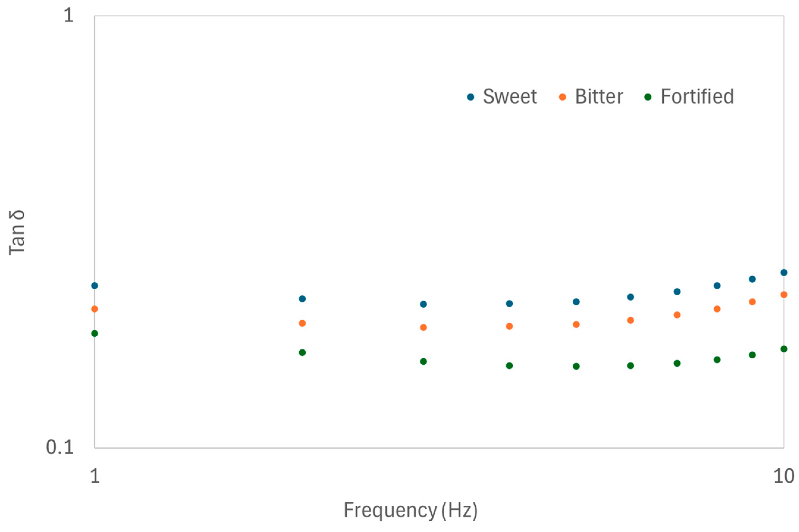Viewport: 799px width, 532px height.
Task: Select the Fortified data point at 10 Hz
Action: tap(784, 349)
